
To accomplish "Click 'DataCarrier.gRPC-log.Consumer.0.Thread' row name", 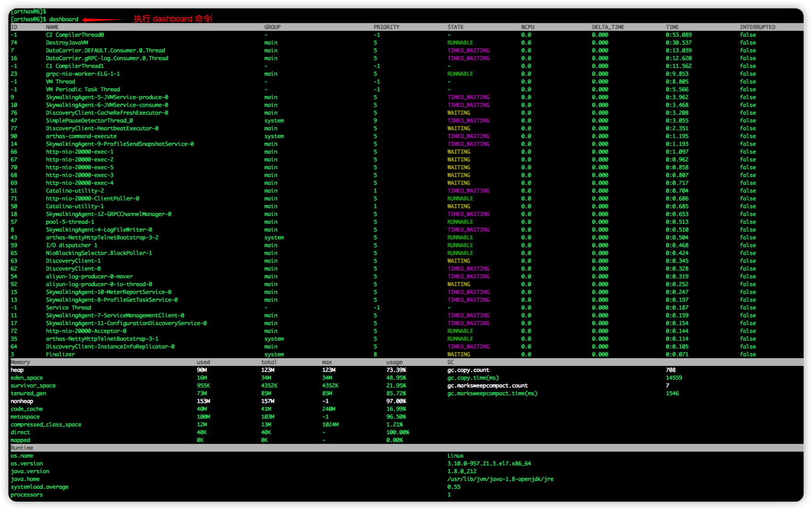I will coord(107,58).
